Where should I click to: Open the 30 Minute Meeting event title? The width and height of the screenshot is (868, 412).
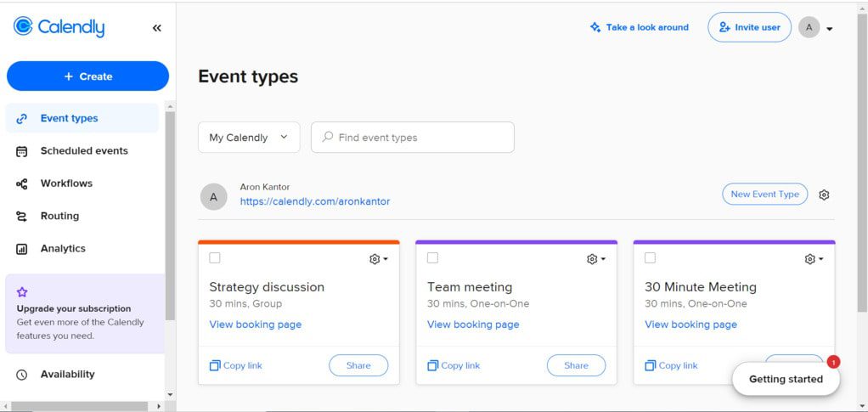tap(701, 287)
